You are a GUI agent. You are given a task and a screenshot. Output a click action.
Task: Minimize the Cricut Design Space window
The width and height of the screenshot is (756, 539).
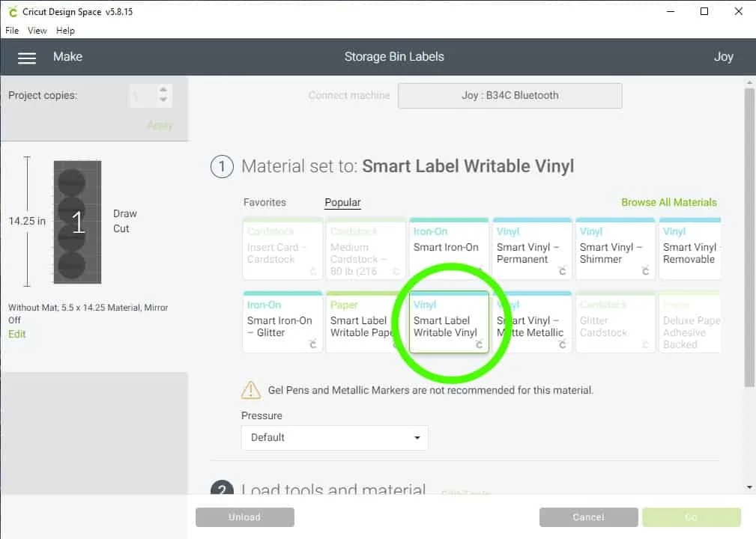[670, 11]
